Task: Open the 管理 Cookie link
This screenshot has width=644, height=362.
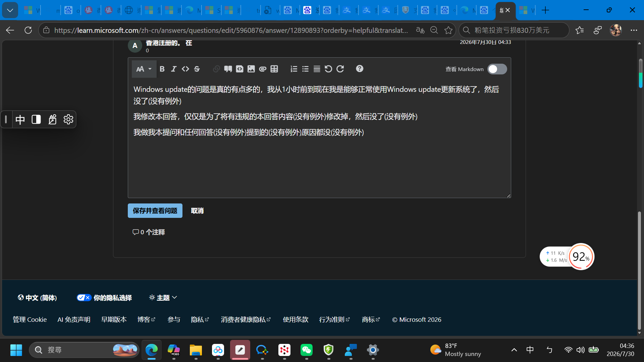Action: click(x=30, y=319)
